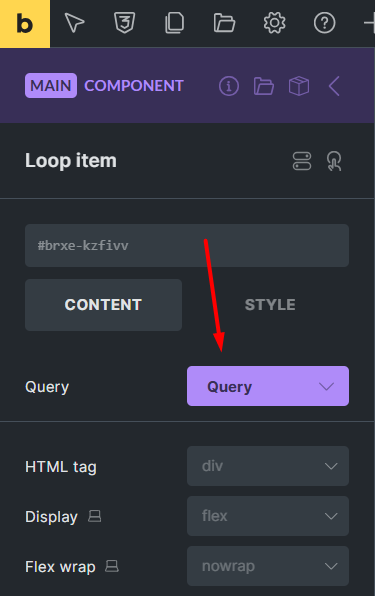
Task: Open the Display flex dropdown
Action: point(268,516)
